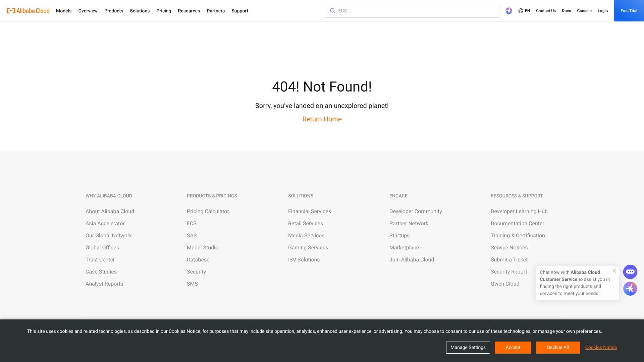Open Gaming Services link

click(x=308, y=248)
